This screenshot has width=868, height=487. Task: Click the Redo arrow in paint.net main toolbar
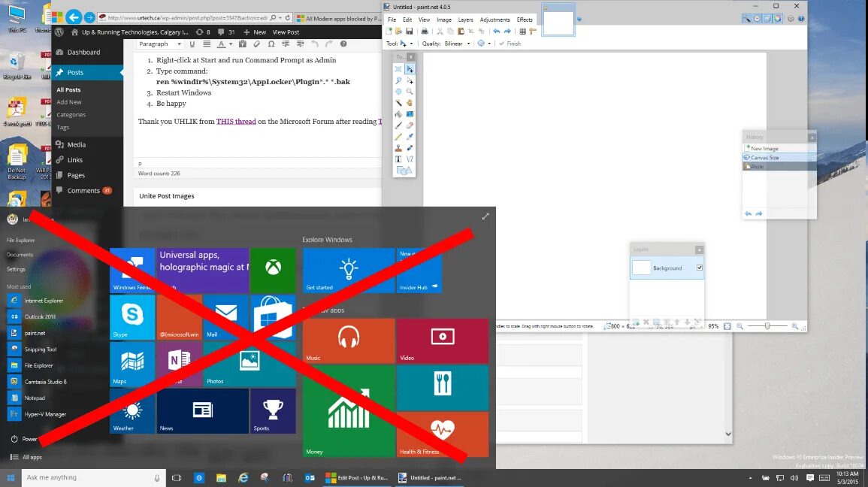[x=507, y=31]
